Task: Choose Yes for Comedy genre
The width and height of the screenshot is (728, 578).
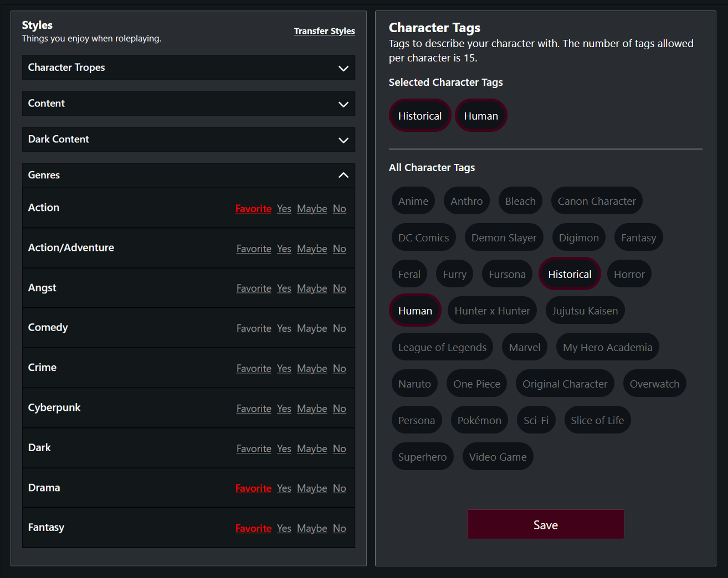Action: click(284, 328)
